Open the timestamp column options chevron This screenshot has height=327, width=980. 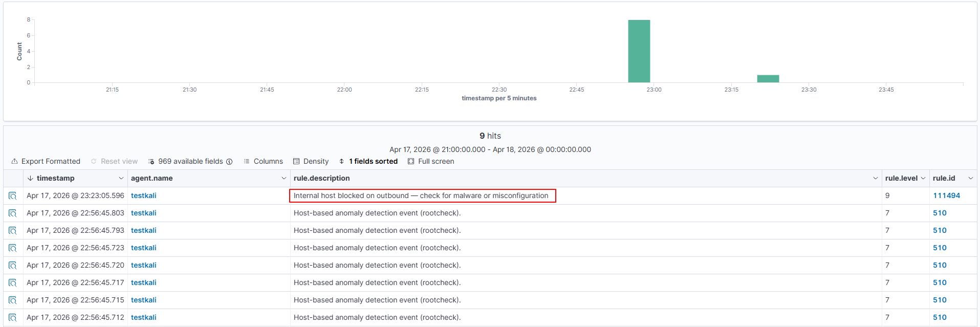[x=121, y=179]
